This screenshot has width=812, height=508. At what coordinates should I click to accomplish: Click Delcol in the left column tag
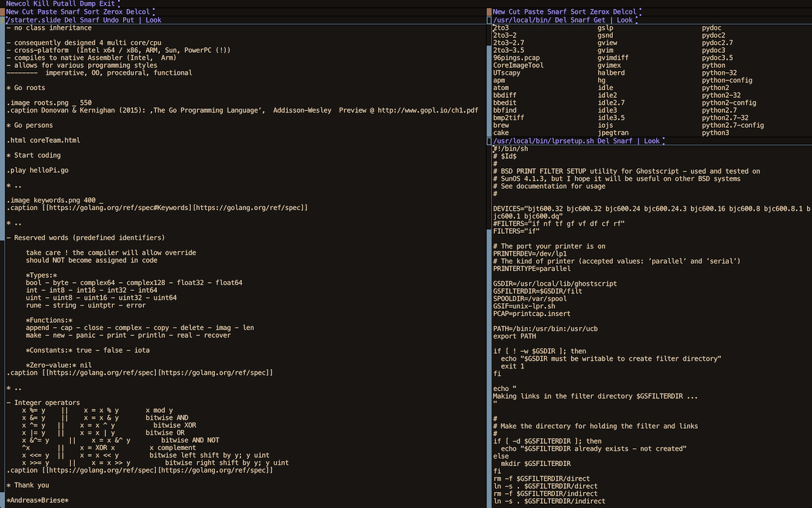pos(138,11)
